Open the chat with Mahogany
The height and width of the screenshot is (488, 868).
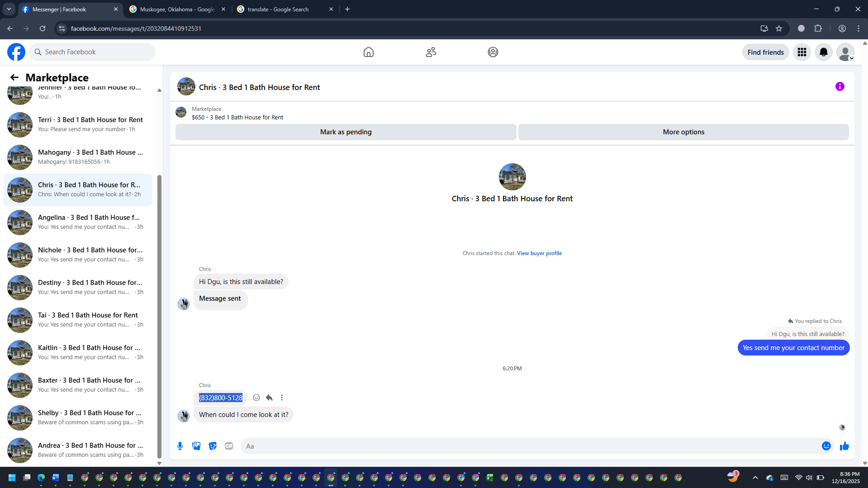tap(78, 157)
